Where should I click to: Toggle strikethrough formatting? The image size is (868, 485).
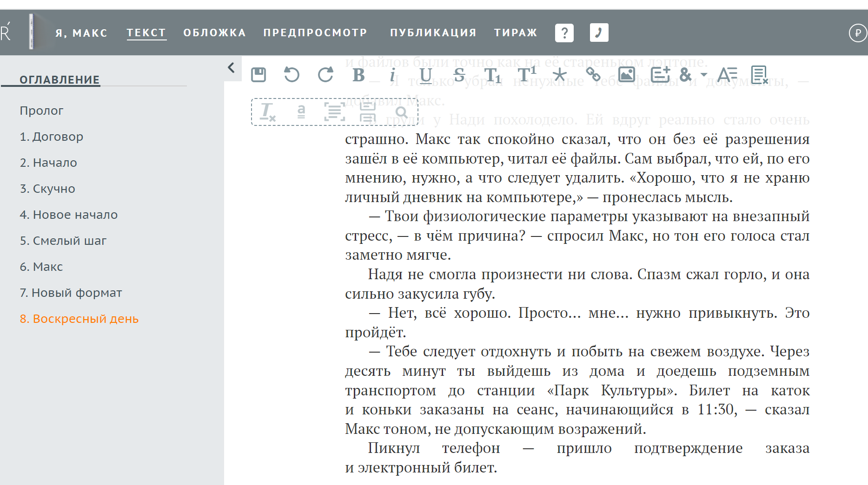(459, 74)
